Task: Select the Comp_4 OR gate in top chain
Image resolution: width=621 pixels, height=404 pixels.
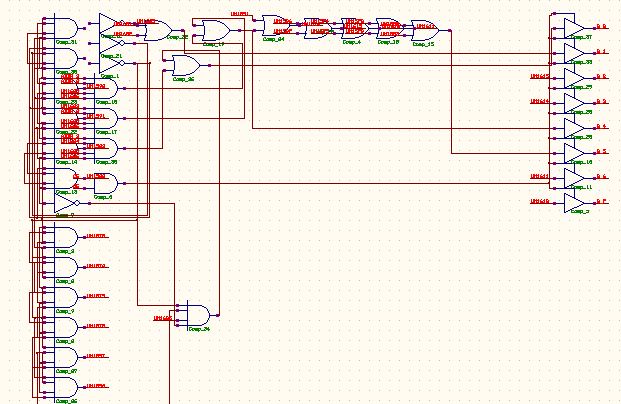Action: pos(355,29)
